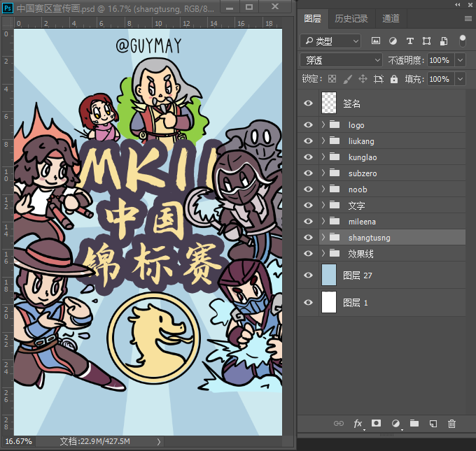Prevent auto-nesting artboard lock icon
The height and width of the screenshot is (451, 476).
tap(378, 79)
